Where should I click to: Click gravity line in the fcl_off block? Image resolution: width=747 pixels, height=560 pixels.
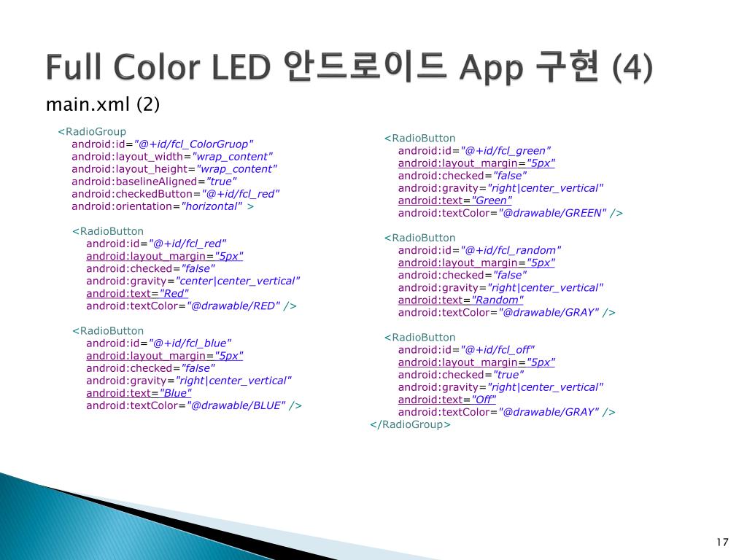pos(500,387)
